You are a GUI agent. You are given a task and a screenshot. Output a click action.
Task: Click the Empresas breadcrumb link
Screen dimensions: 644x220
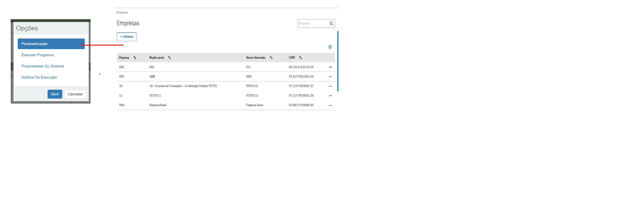(122, 13)
